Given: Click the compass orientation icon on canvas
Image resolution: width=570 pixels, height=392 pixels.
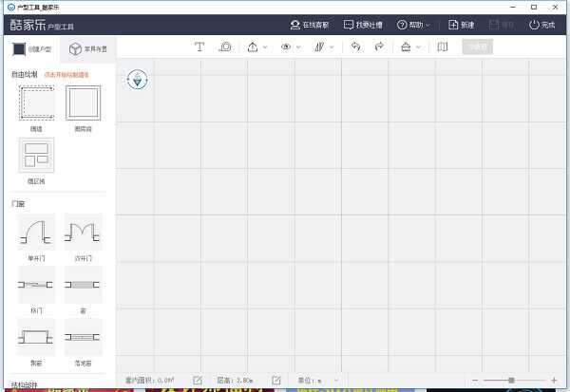Looking at the screenshot, I should [140, 80].
